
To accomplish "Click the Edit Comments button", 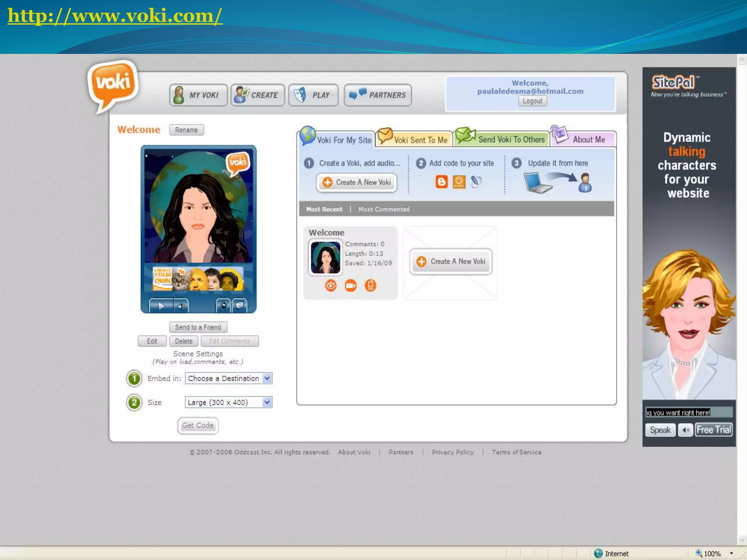I will point(230,341).
